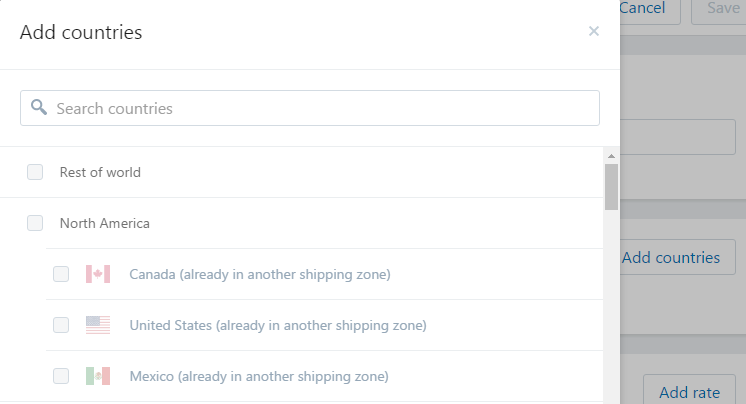The width and height of the screenshot is (746, 404).
Task: Select the United States row text
Action: tap(277, 325)
